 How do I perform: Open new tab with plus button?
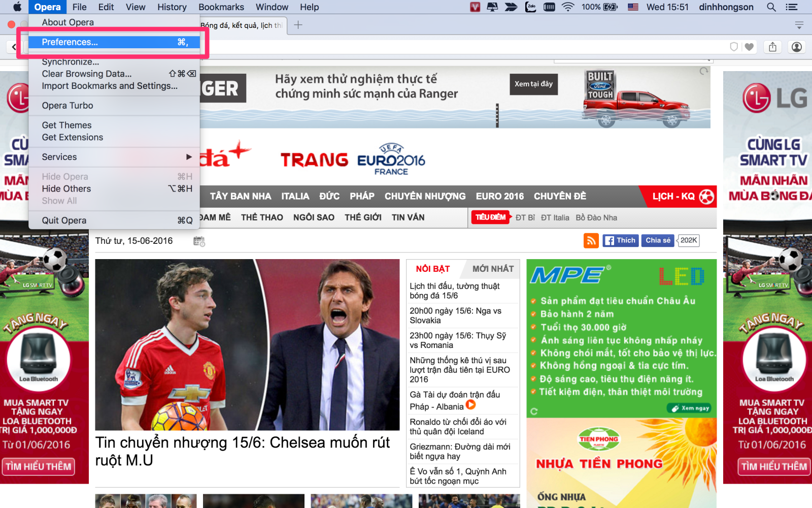[x=298, y=25]
